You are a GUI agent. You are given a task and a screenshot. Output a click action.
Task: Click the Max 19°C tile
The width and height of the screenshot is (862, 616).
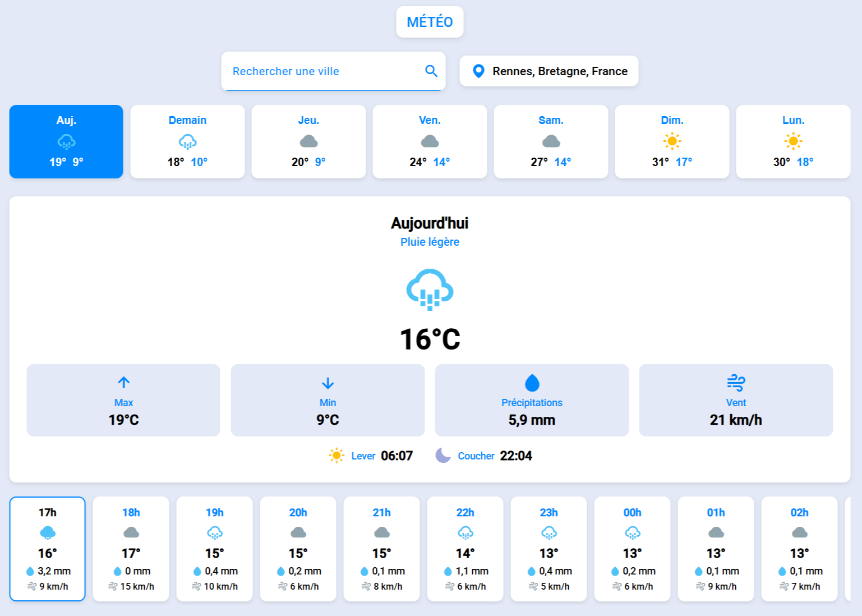pos(123,400)
